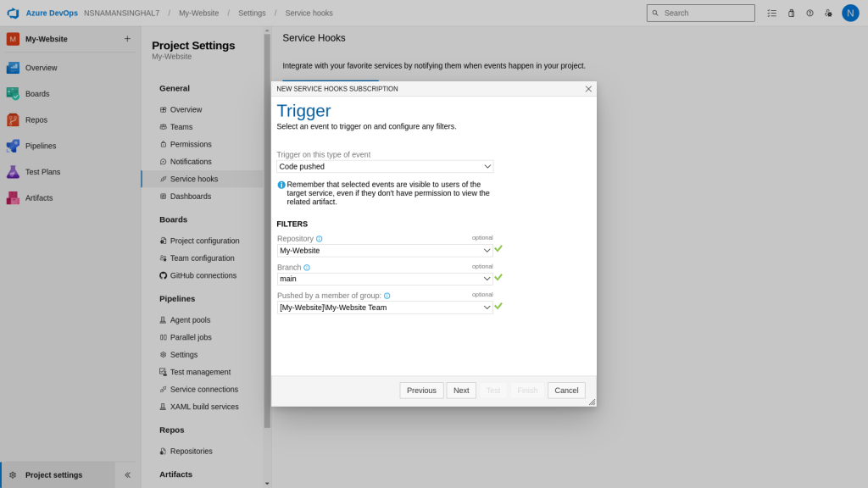Open user settings icon in header
This screenshot has height=488, width=868.
tap(828, 13)
